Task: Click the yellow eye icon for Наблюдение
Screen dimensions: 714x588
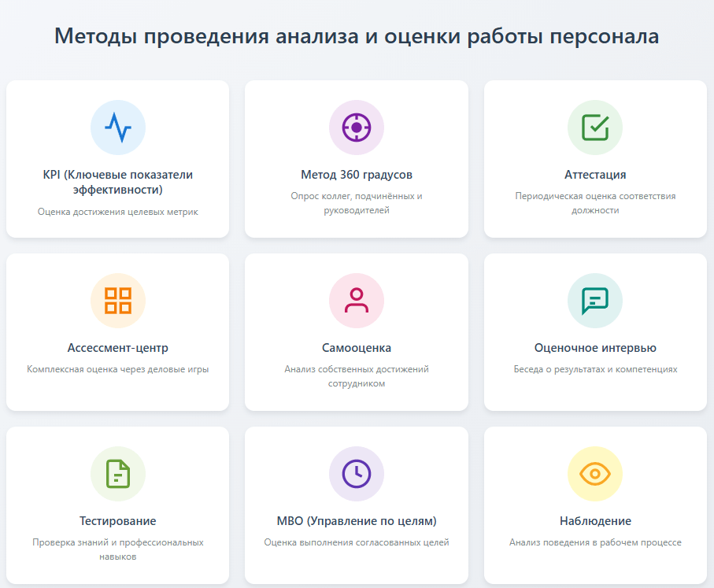Action: click(595, 474)
